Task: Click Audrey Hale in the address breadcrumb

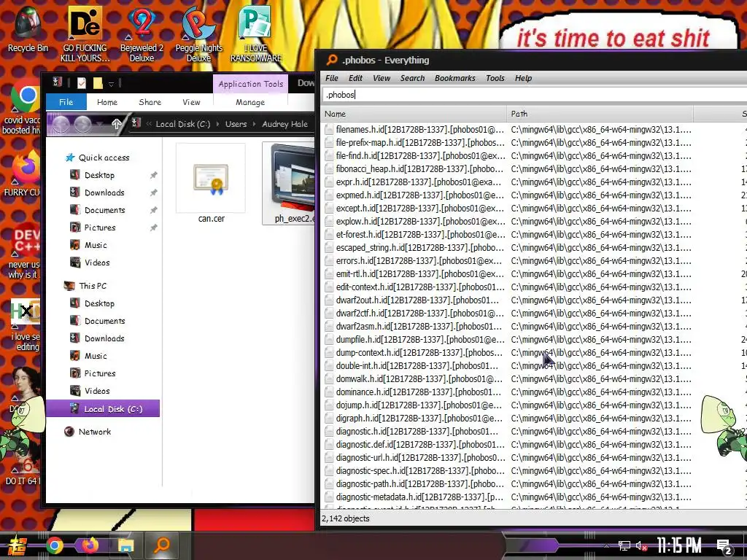Action: pos(285,124)
